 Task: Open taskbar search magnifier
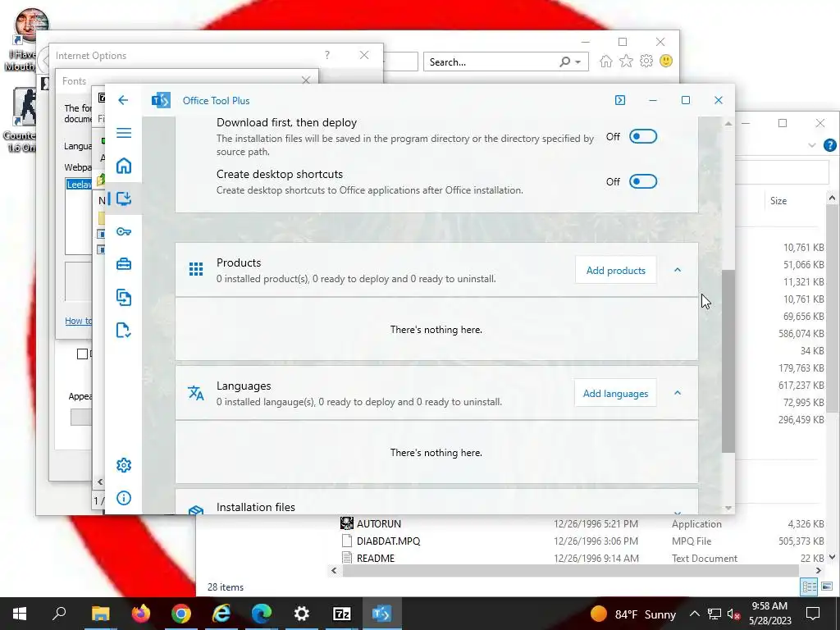click(x=59, y=614)
